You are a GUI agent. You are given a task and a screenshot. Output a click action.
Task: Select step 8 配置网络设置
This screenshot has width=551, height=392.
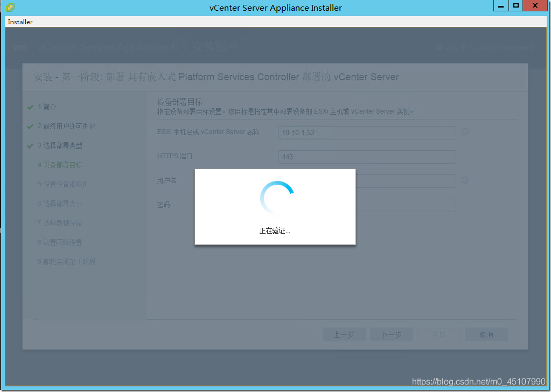(60, 242)
